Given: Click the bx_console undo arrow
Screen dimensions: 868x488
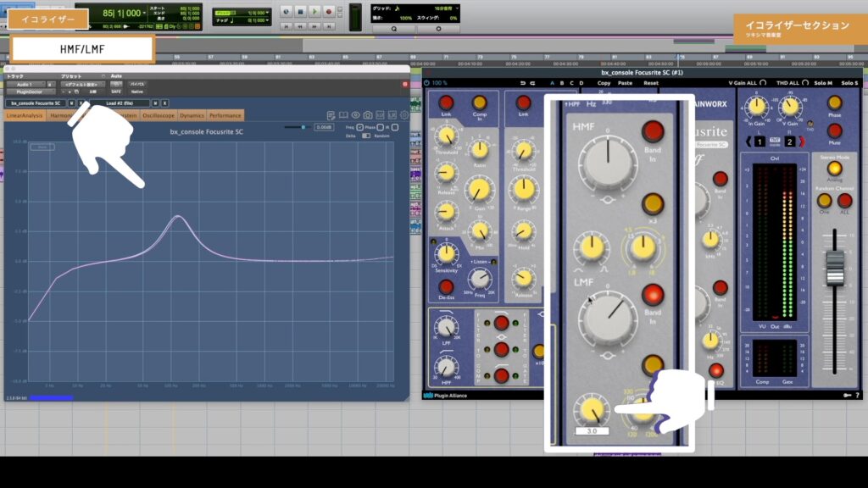Looking at the screenshot, I should pyautogui.click(x=522, y=83).
